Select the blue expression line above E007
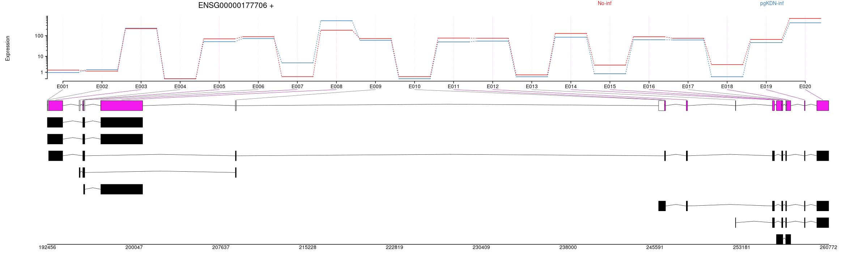 (x=297, y=63)
